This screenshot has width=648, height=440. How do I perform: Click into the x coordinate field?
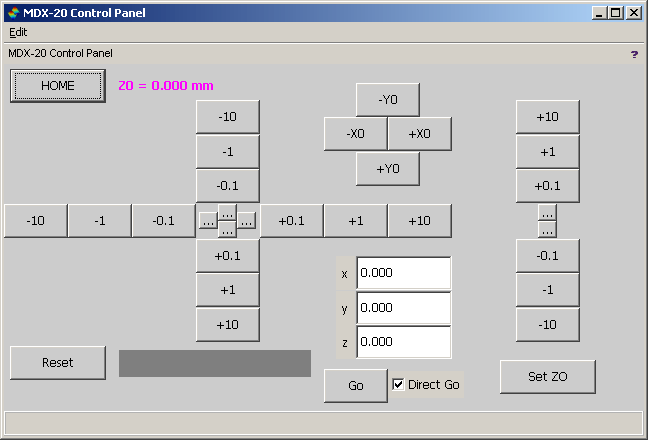click(x=404, y=273)
